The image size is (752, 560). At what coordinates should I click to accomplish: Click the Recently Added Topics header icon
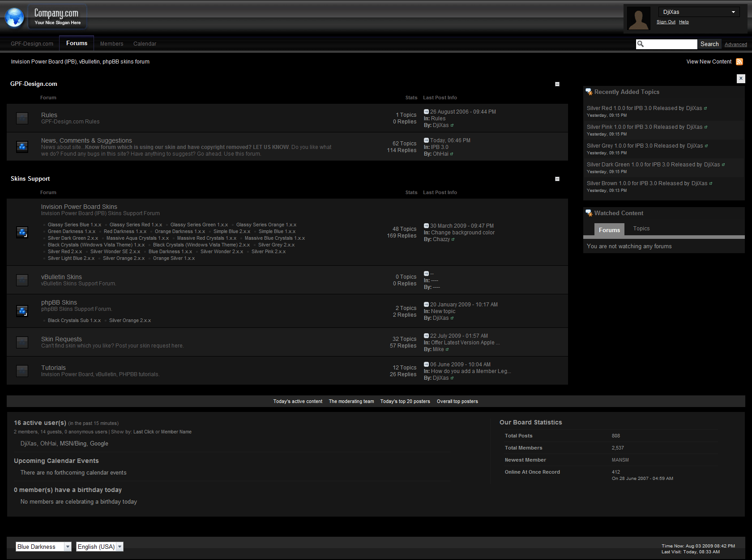589,92
